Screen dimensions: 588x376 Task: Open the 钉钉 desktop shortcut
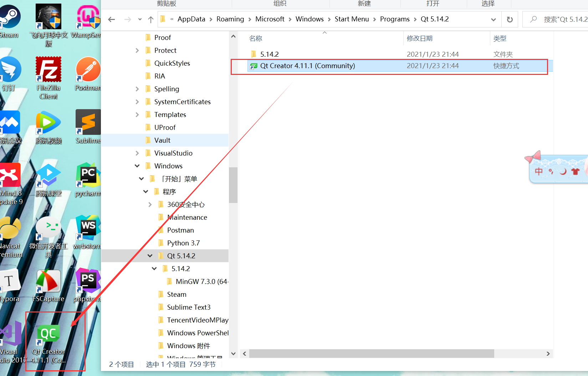pos(10,73)
